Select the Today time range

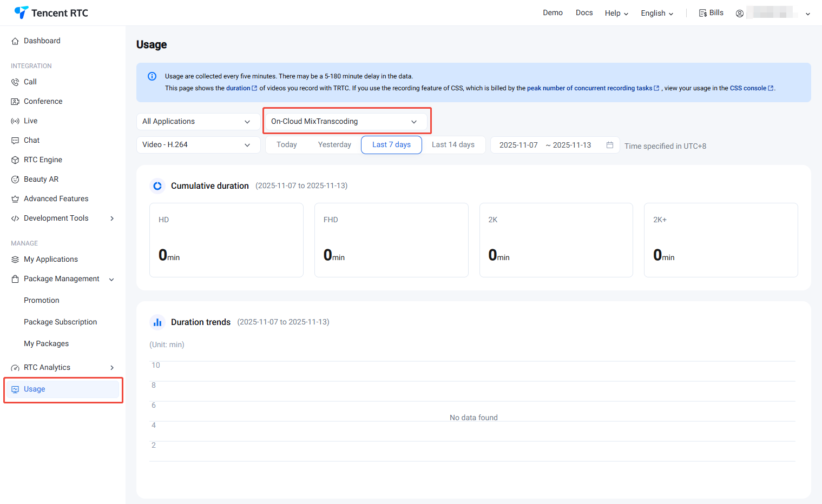[286, 144]
